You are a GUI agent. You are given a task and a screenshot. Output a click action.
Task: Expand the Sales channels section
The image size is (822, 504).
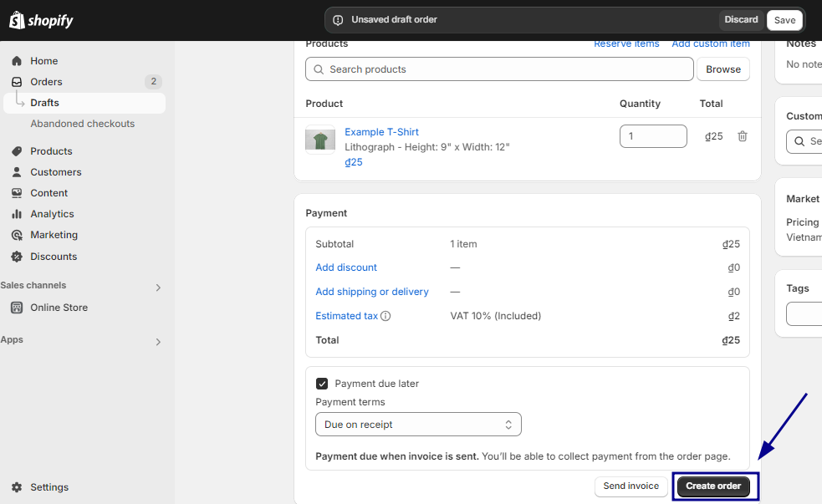tap(158, 287)
